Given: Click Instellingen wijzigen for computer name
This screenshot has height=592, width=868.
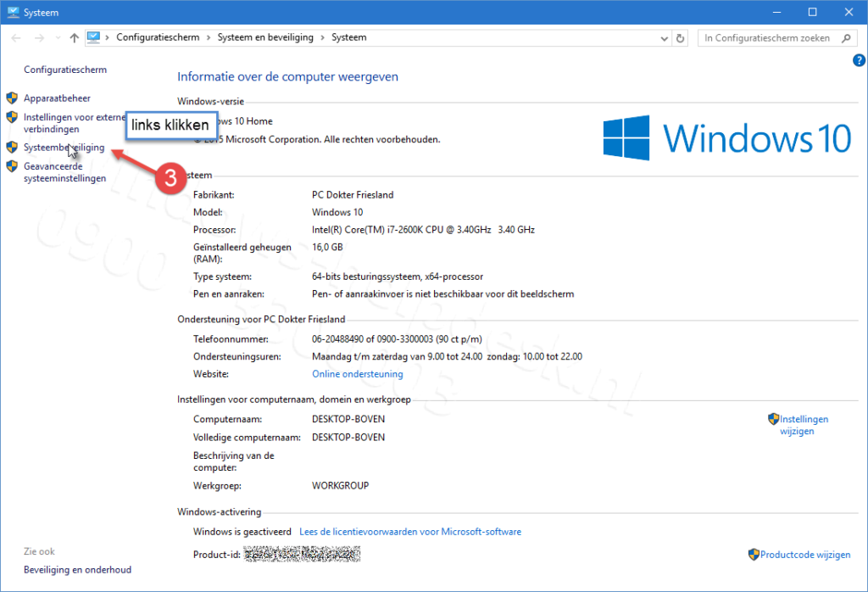Looking at the screenshot, I should pyautogui.click(x=803, y=425).
